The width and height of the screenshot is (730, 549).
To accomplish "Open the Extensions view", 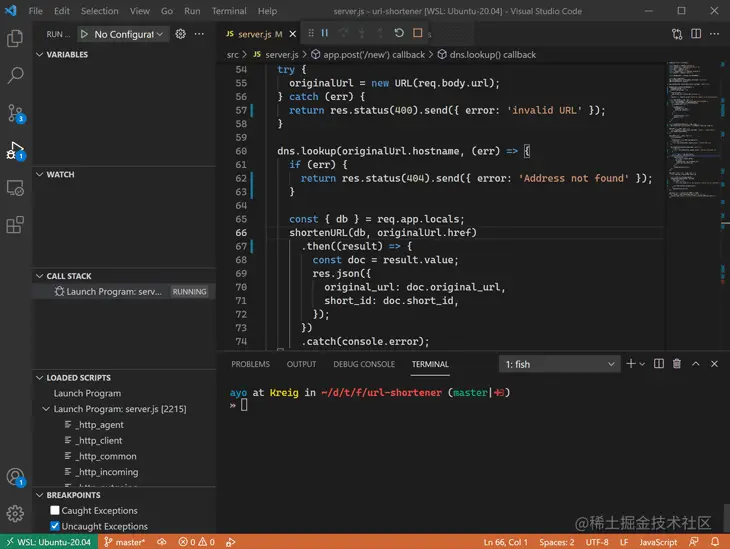I will click(x=15, y=225).
